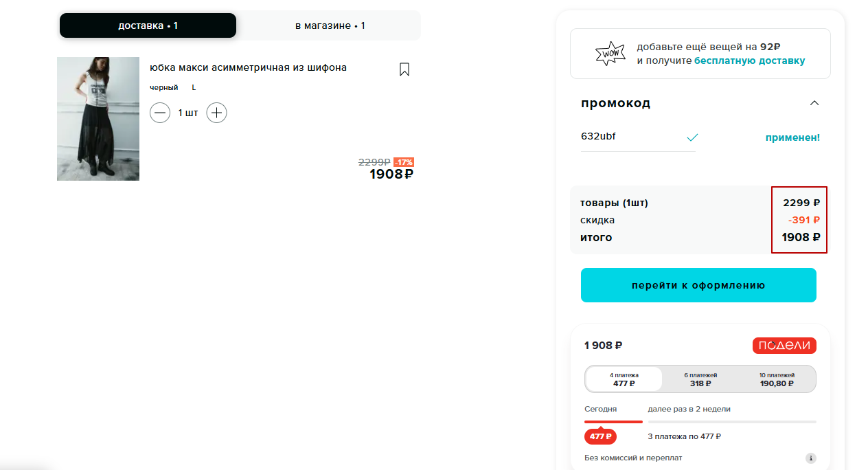
Task: Click the WOW starburst icon
Action: 610,54
